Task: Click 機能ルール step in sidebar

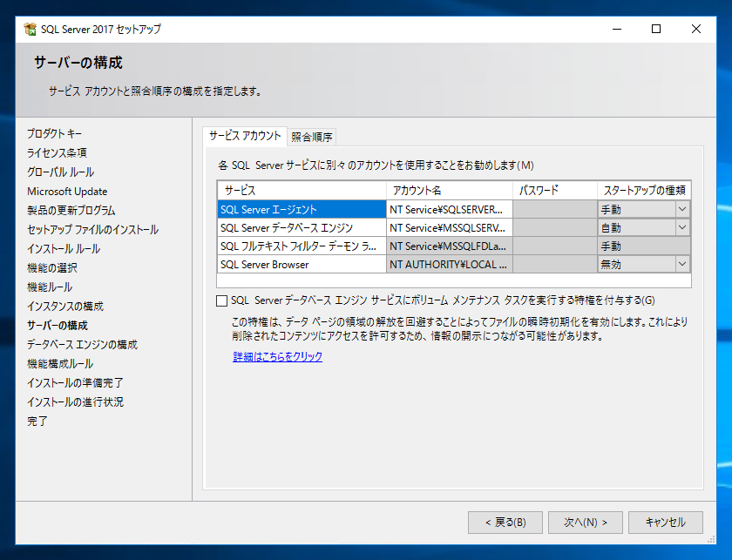Action: click(50, 287)
